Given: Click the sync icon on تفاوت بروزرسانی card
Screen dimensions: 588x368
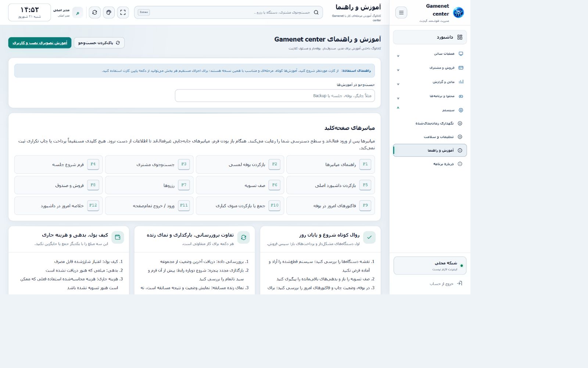Looking at the screenshot, I should (x=243, y=237).
